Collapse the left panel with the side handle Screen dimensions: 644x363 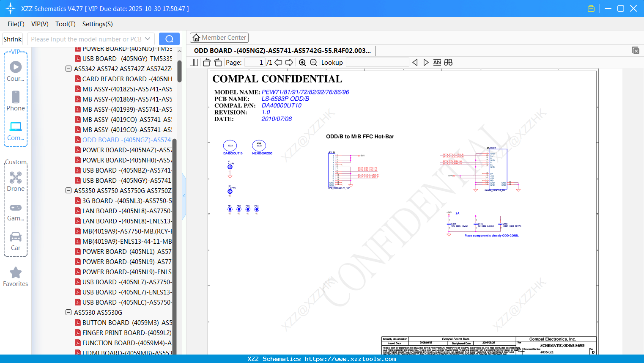[184, 195]
